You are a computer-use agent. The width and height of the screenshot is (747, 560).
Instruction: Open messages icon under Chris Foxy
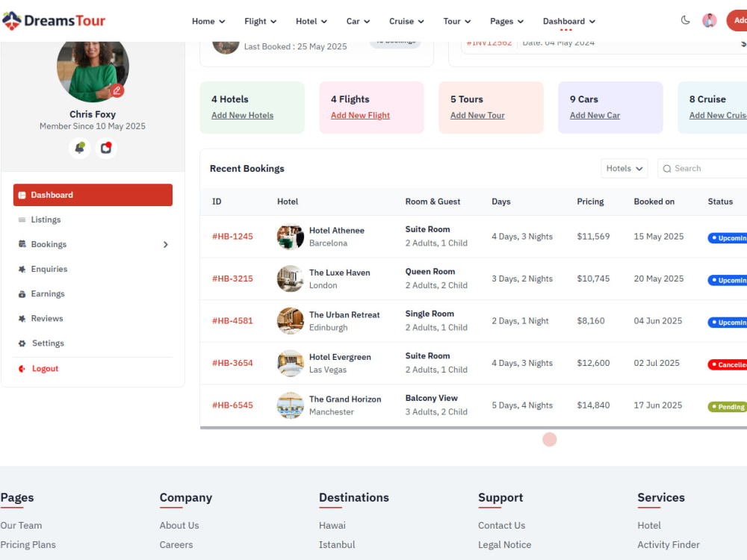(106, 148)
